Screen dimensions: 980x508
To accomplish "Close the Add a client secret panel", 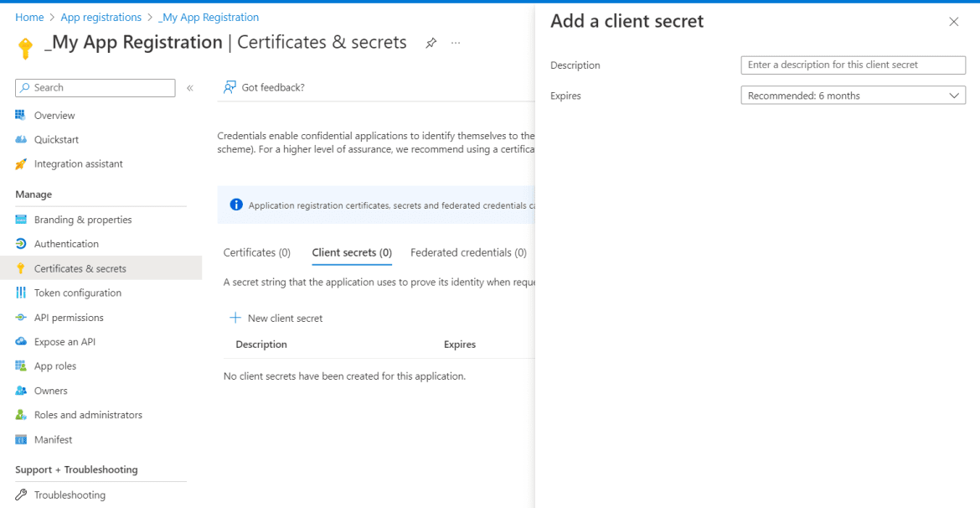I will point(954,22).
